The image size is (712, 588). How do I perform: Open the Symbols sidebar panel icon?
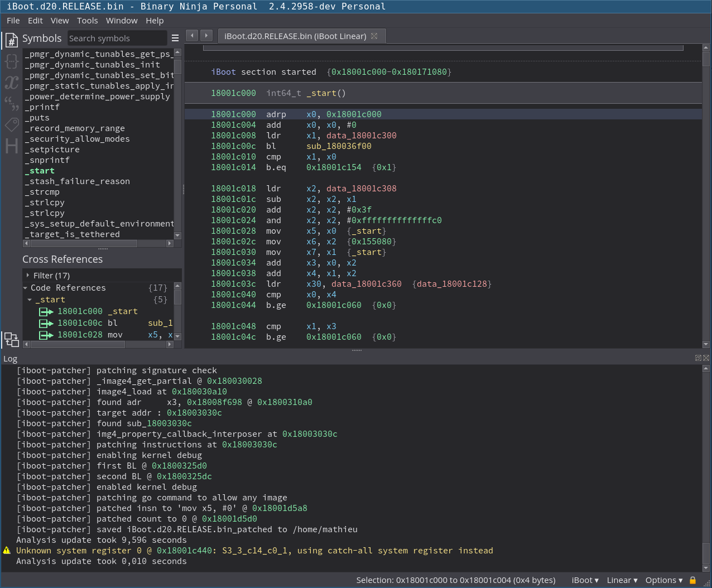pyautogui.click(x=11, y=40)
